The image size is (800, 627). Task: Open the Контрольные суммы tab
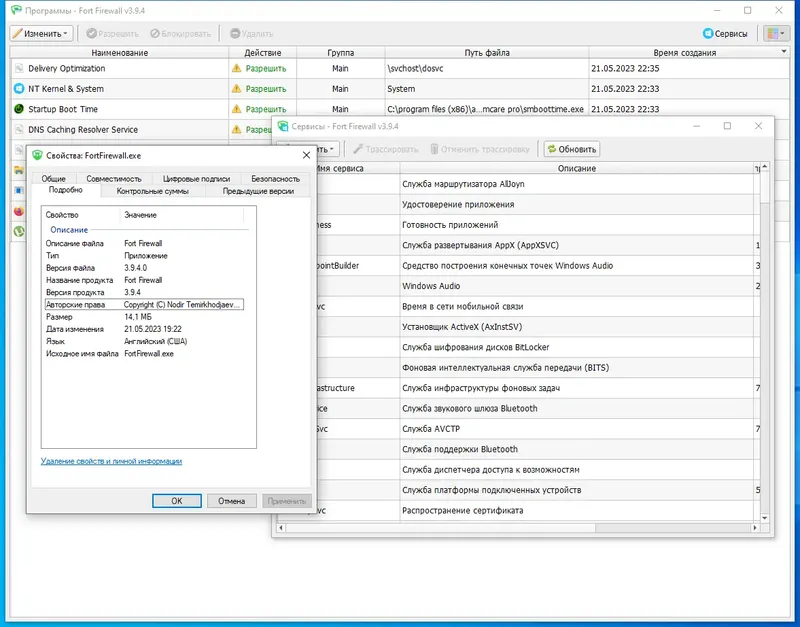click(x=153, y=191)
